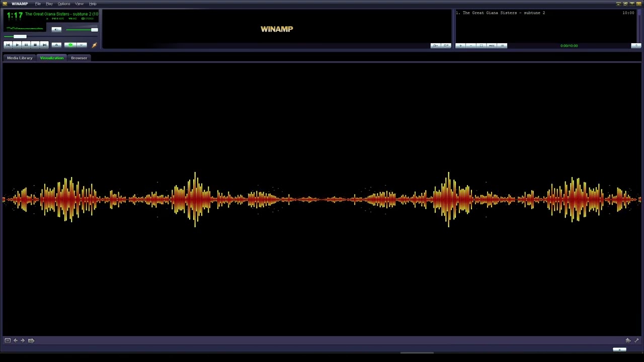Stop playback
The width and height of the screenshot is (644, 362).
pos(35,45)
